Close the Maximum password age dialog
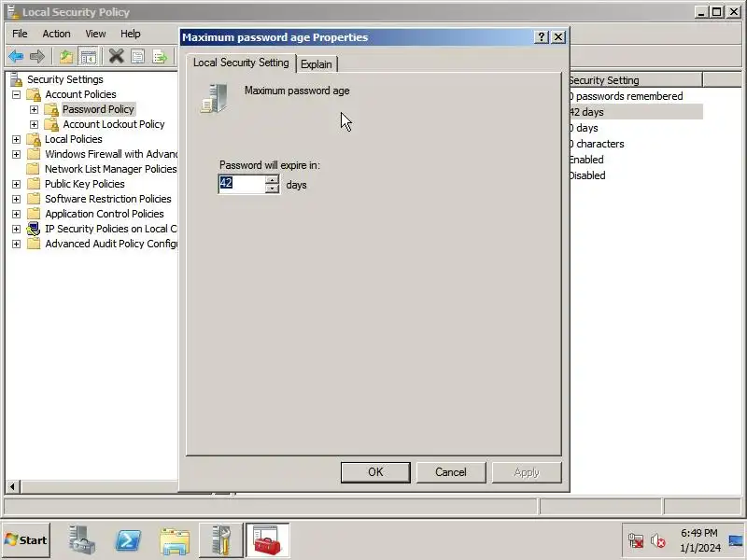This screenshot has height=560, width=747. pos(558,37)
